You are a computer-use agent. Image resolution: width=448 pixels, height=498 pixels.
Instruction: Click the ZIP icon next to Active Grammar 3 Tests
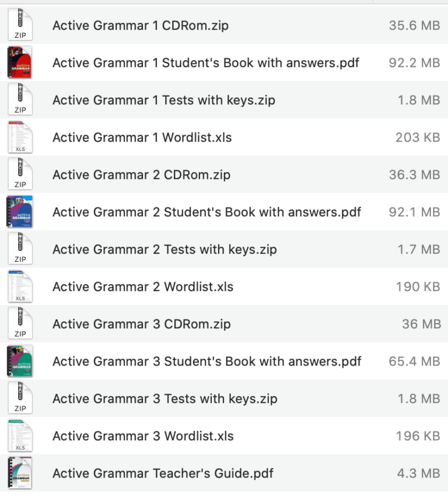[20, 398]
